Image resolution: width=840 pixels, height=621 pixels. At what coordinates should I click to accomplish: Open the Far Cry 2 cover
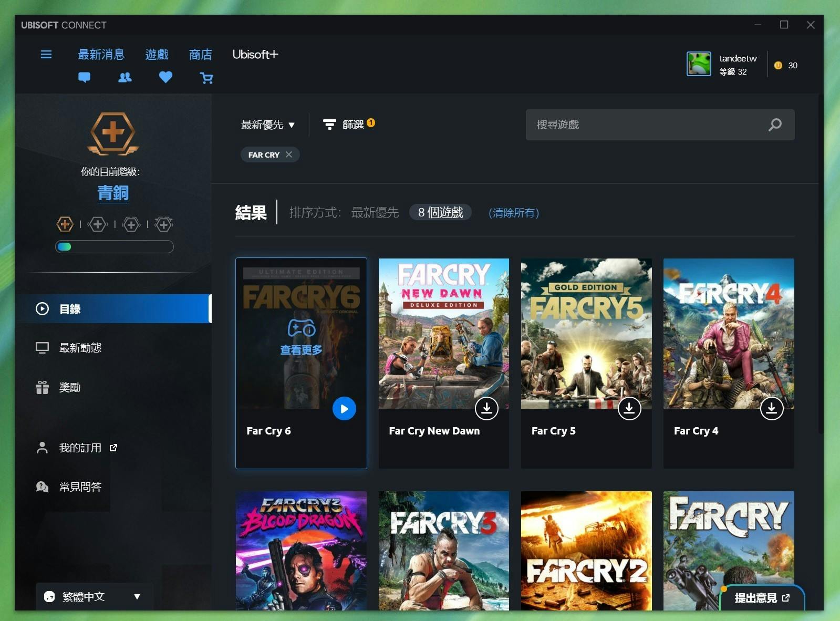pyautogui.click(x=586, y=551)
